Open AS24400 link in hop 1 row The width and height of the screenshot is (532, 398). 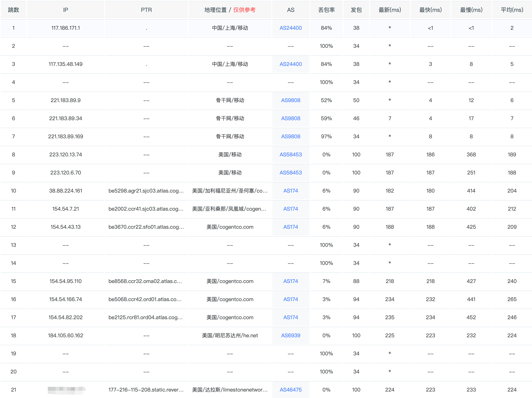290,28
